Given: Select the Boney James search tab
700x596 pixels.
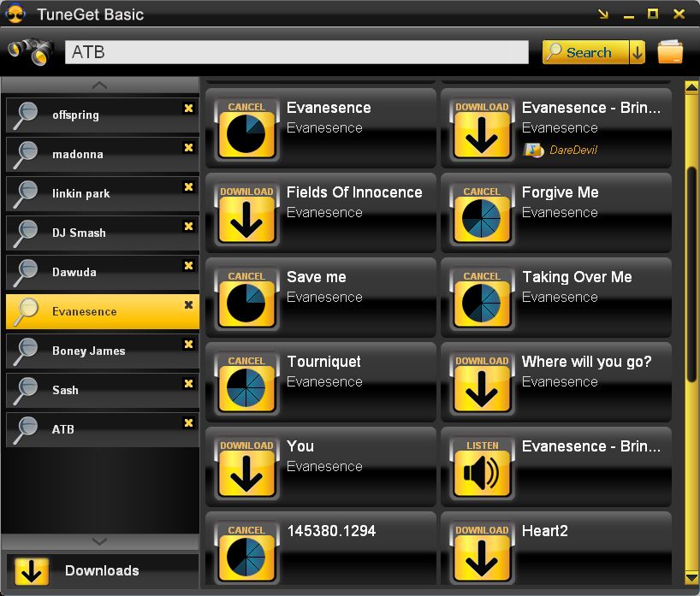Looking at the screenshot, I should pos(102,351).
